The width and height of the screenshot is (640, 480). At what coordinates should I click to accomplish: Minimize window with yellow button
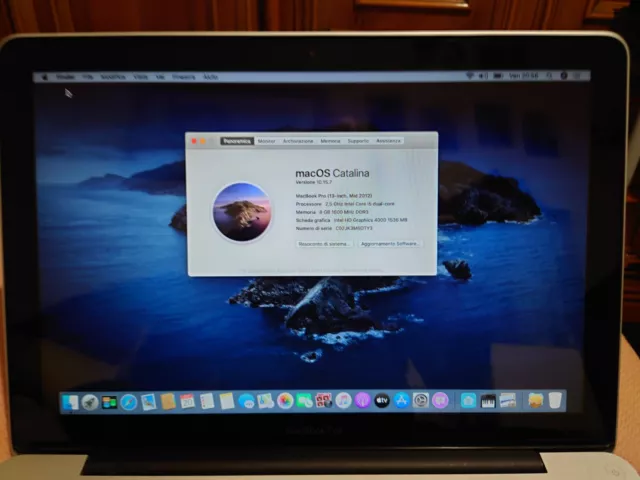coord(203,141)
